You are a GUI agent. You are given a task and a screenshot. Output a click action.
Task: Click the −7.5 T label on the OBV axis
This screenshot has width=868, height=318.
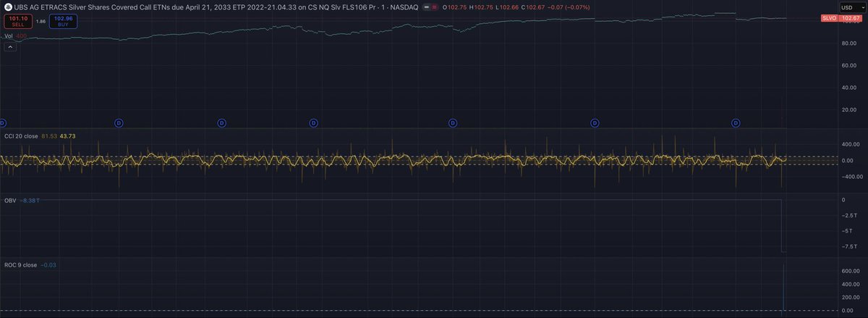[848, 247]
